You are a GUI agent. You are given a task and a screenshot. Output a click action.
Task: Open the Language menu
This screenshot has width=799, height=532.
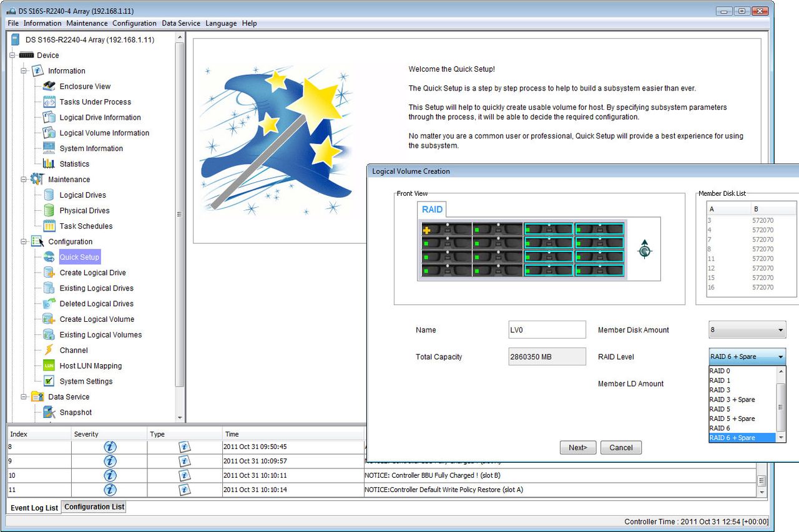(221, 23)
